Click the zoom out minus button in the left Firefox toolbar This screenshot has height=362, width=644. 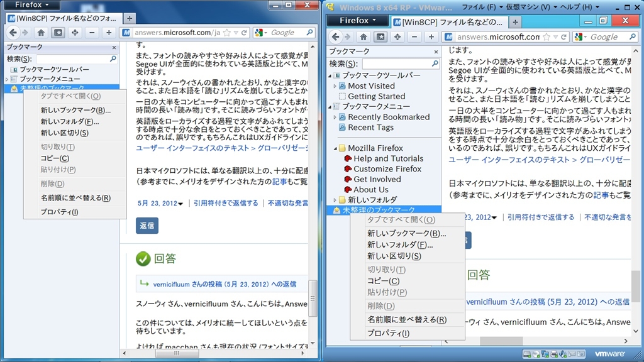pos(92,33)
